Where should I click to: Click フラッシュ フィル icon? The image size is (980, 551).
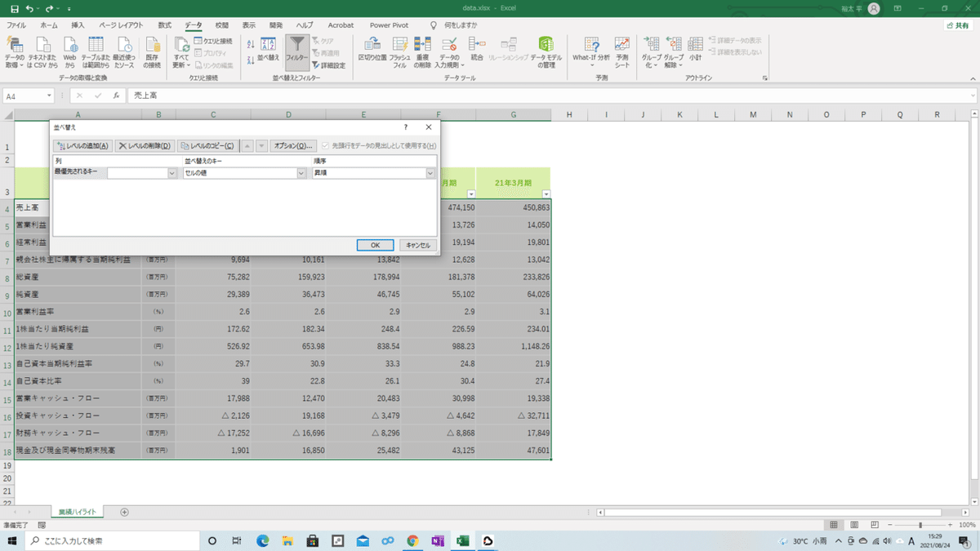click(400, 52)
